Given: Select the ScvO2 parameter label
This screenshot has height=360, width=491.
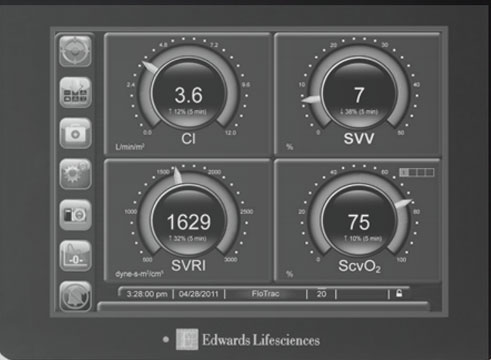Looking at the screenshot, I should pos(359,266).
